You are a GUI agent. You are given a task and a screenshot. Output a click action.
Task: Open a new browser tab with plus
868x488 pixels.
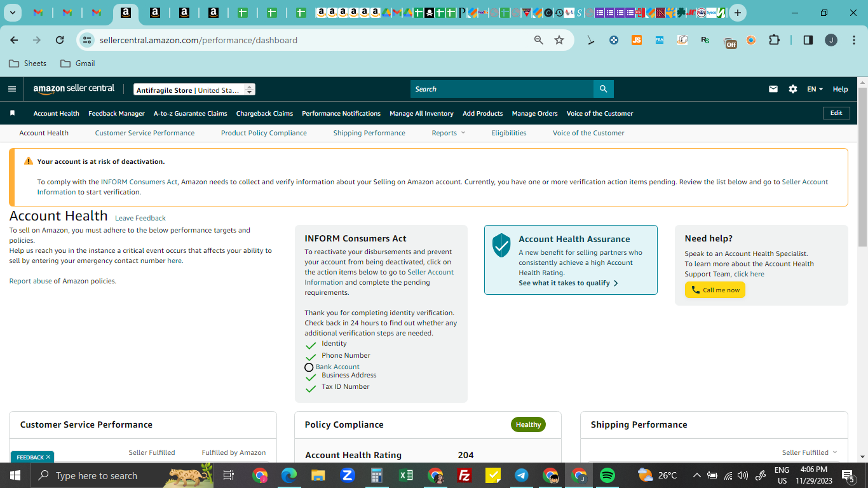[x=737, y=13]
